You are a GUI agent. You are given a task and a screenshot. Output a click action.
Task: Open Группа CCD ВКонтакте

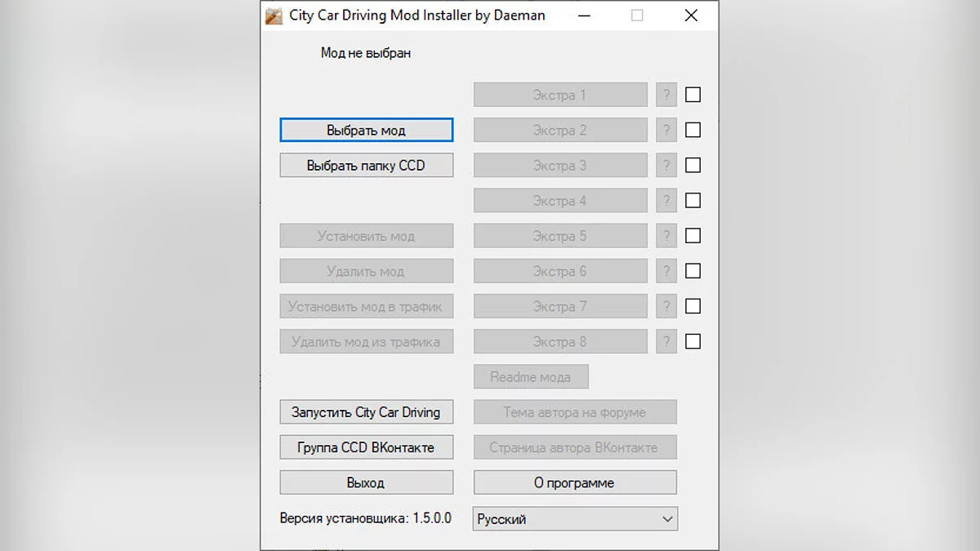pyautogui.click(x=366, y=447)
